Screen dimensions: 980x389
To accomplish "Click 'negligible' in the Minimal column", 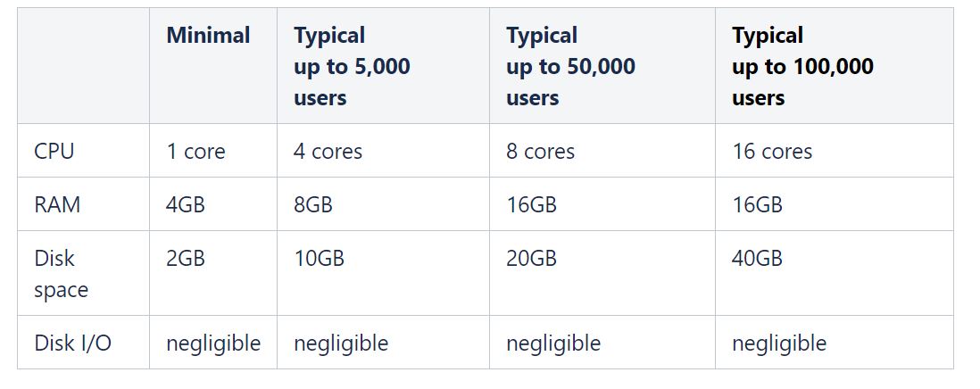I will (x=213, y=343).
